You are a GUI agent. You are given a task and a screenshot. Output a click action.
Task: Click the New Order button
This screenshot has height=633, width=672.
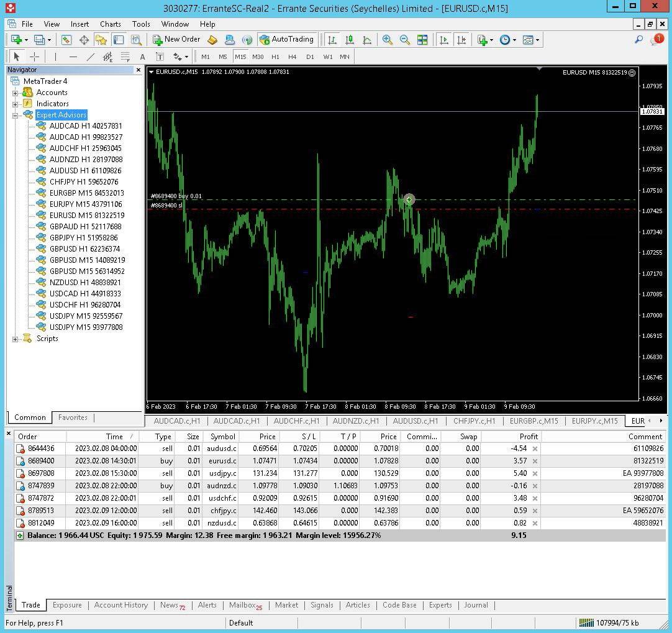pyautogui.click(x=176, y=39)
